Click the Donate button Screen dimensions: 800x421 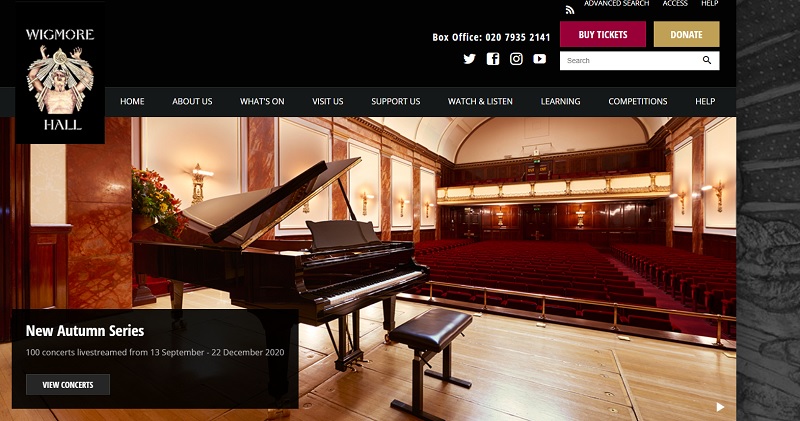point(687,34)
